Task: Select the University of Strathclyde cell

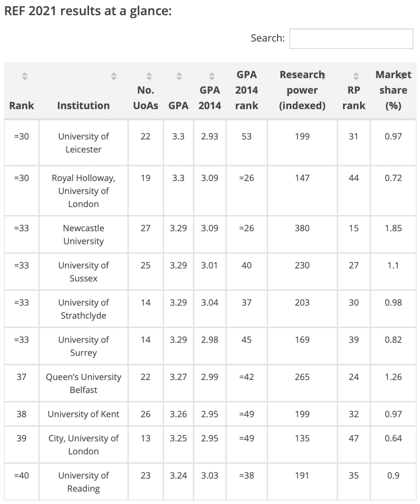Action: (83, 309)
